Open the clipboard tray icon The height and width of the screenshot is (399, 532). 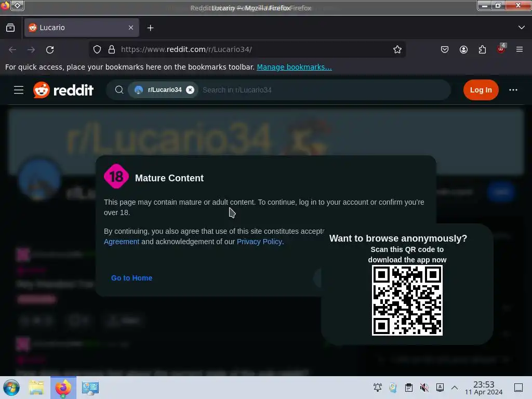(x=409, y=388)
